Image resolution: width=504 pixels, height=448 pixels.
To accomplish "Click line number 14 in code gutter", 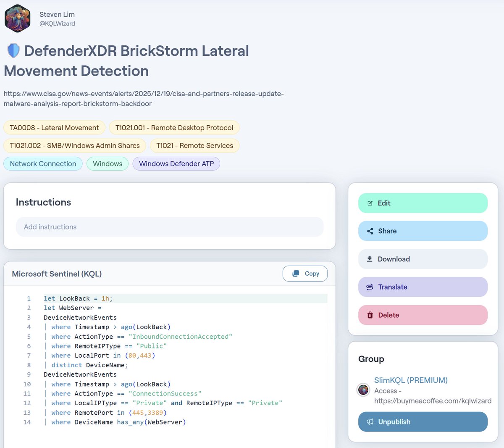I will [27, 422].
